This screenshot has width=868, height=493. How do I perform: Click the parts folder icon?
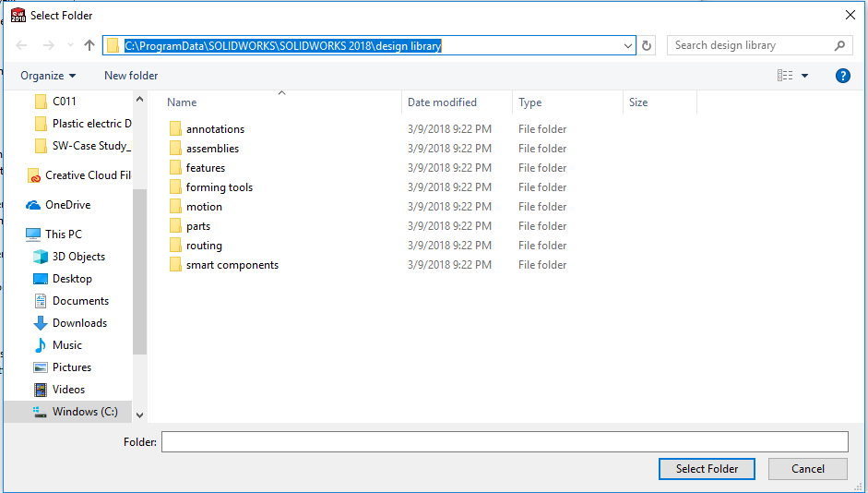tap(175, 226)
